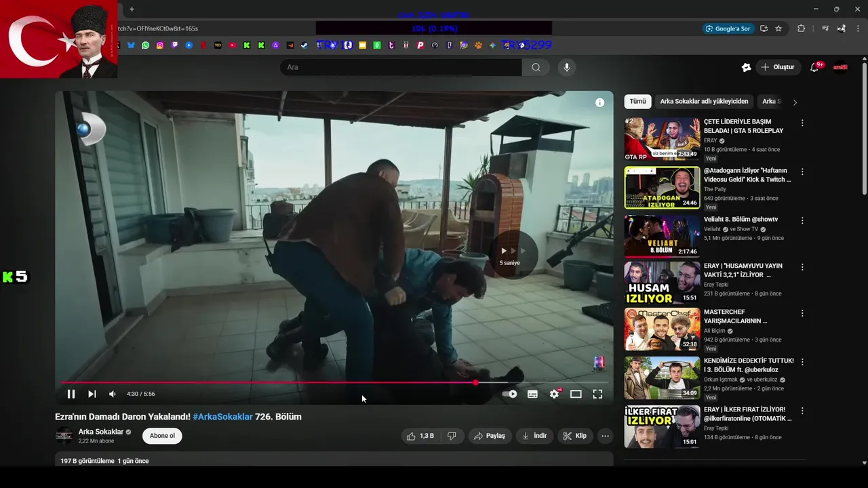Open the Chrome three-dot menu
868x488 pixels.
click(x=859, y=28)
